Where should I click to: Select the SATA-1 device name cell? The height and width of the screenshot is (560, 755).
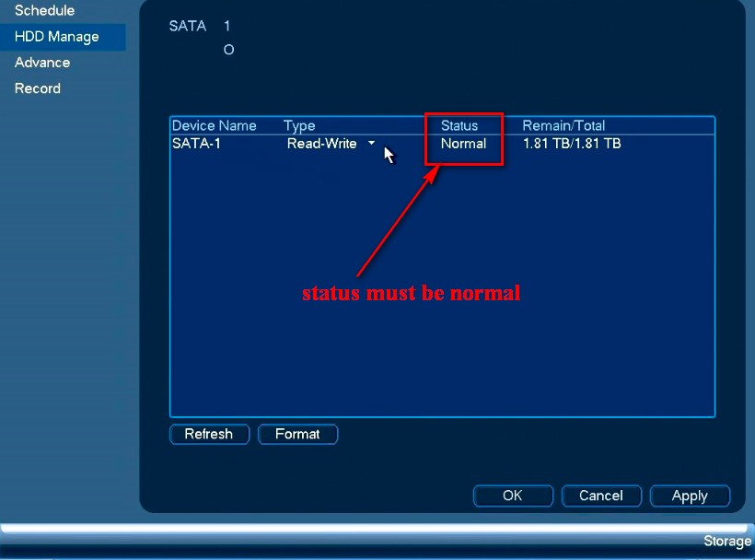pos(196,144)
